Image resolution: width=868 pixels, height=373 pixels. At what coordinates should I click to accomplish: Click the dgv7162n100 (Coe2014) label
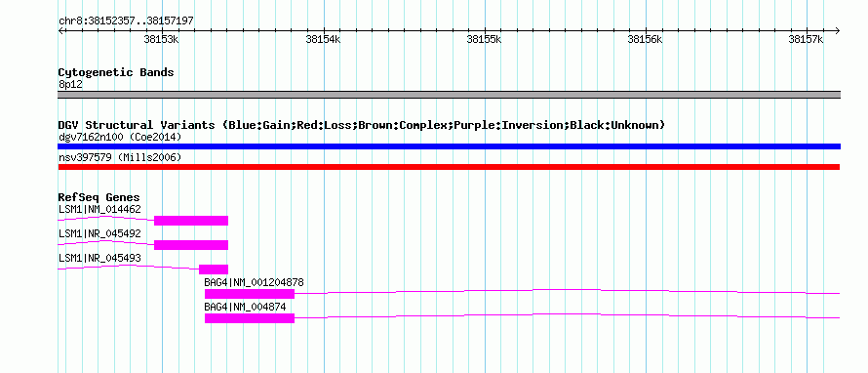click(120, 137)
